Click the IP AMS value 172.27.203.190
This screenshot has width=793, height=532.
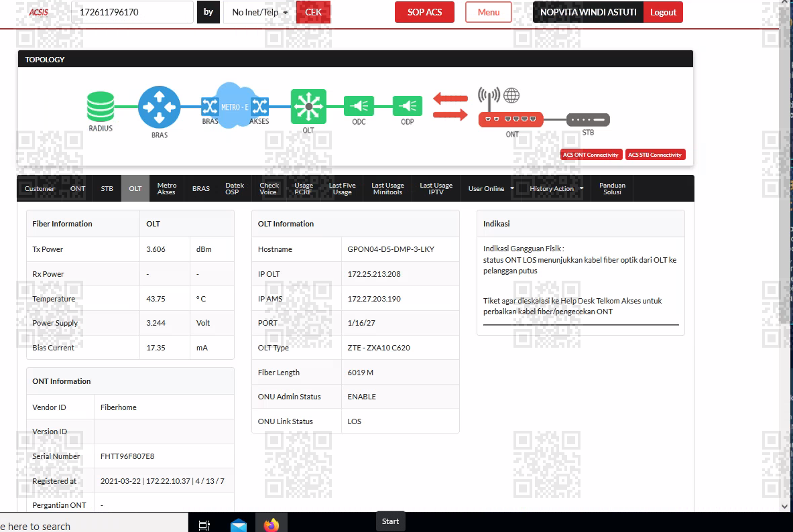[x=374, y=299]
